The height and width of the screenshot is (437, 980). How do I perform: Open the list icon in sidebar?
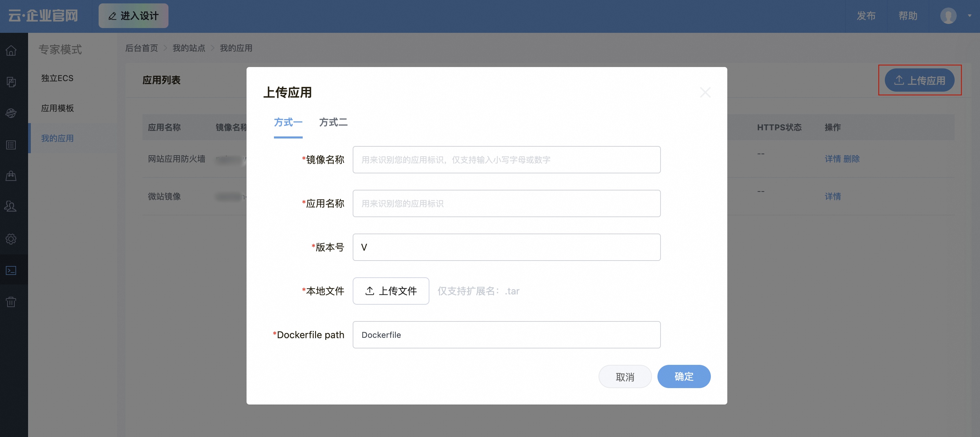pyautogui.click(x=11, y=145)
